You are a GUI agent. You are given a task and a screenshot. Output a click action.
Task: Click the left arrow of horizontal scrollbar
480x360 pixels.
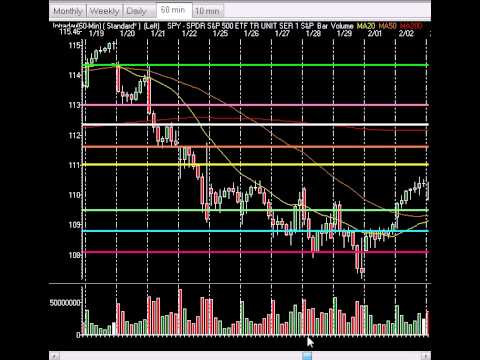click(55, 356)
